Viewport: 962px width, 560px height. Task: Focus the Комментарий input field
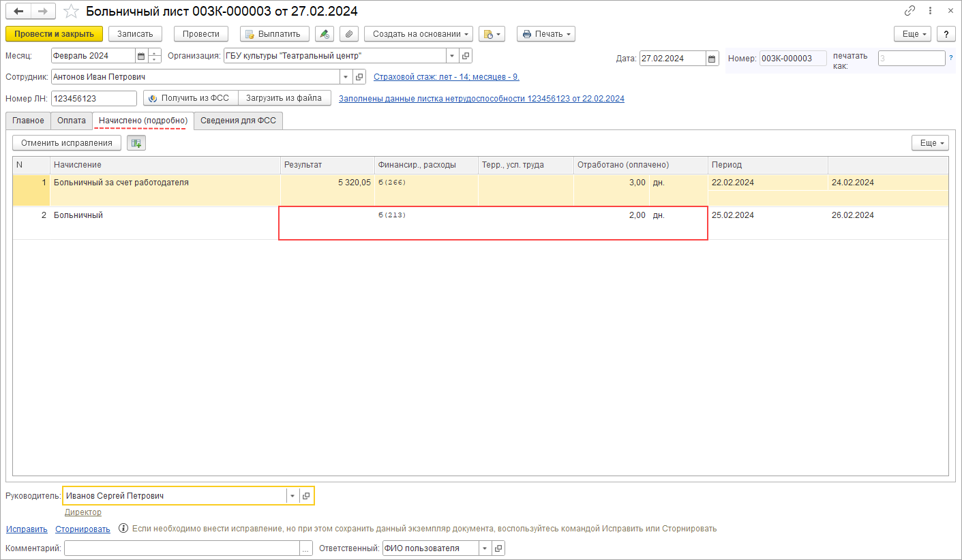click(x=182, y=548)
